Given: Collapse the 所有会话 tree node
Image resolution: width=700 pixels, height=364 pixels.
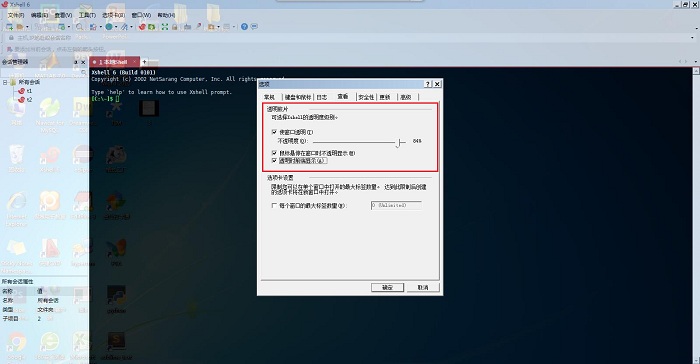Looking at the screenshot, I should (x=5, y=82).
